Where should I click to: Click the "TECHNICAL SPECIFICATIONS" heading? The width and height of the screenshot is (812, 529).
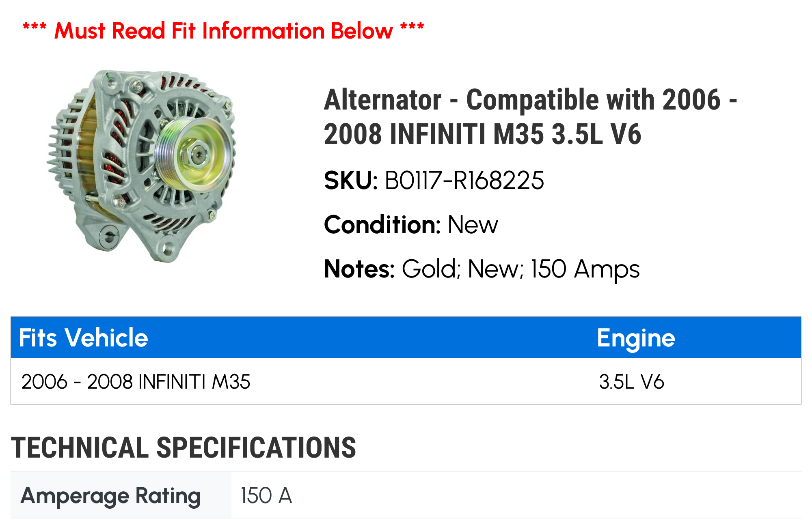pos(184,448)
